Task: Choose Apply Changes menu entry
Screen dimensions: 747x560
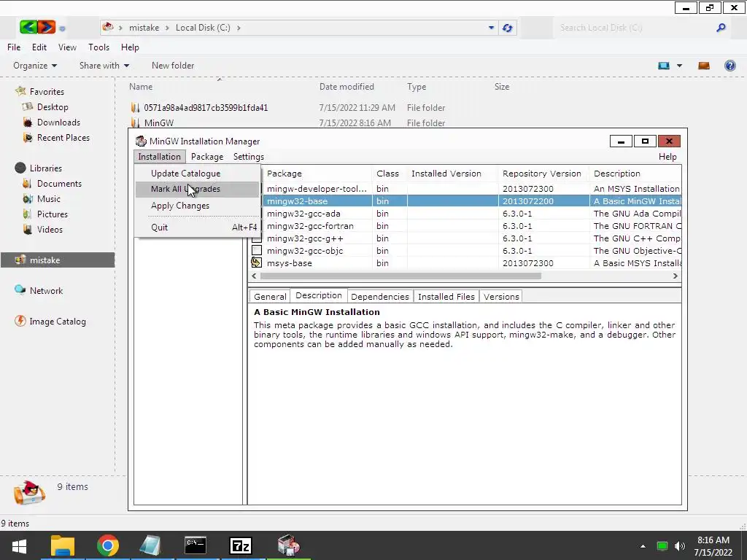Action: click(x=197, y=206)
